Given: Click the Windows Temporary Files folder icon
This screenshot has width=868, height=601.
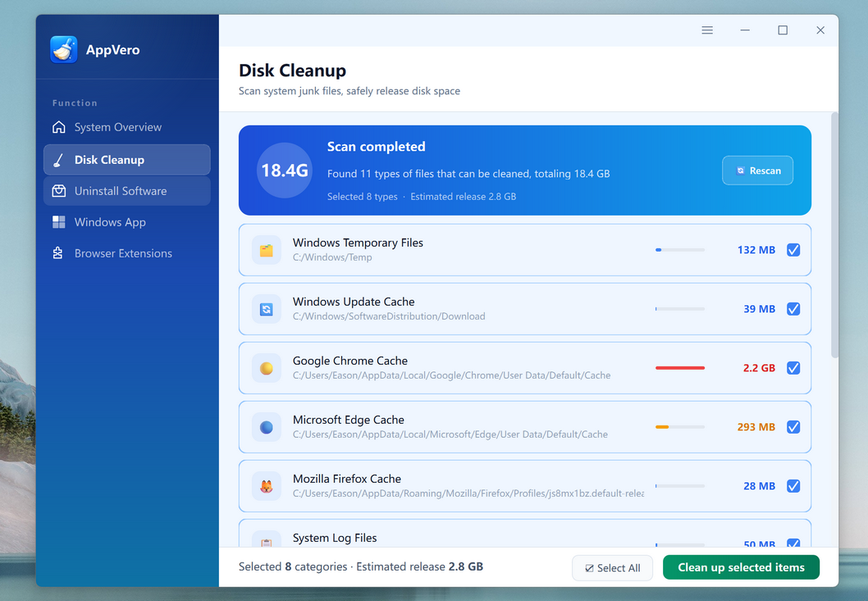Looking at the screenshot, I should tap(267, 250).
